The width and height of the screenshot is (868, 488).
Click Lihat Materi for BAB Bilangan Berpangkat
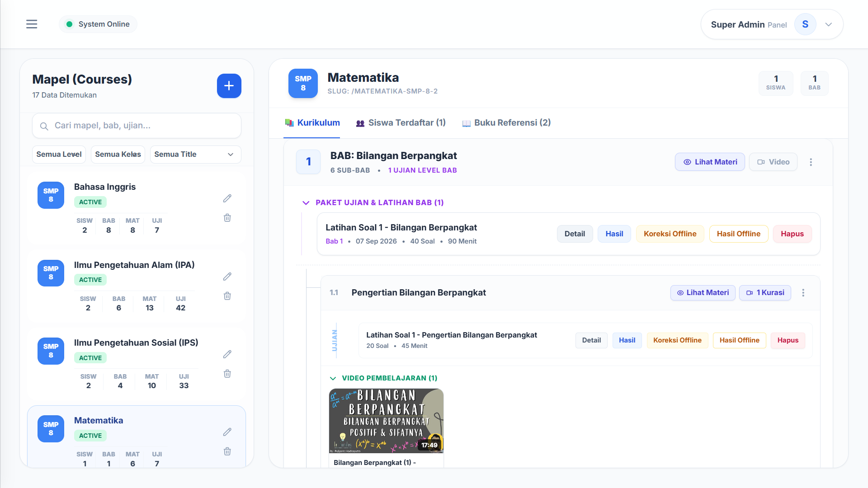tap(710, 162)
